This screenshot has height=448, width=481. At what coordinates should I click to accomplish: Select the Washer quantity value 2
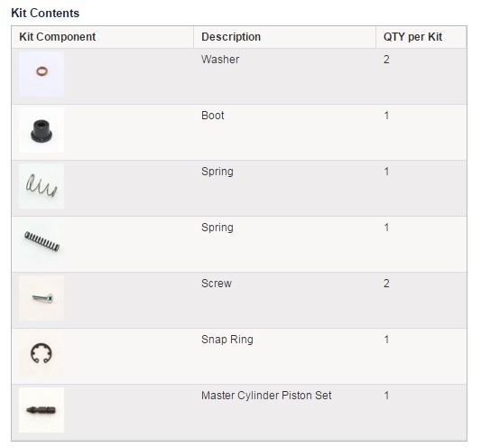click(386, 60)
